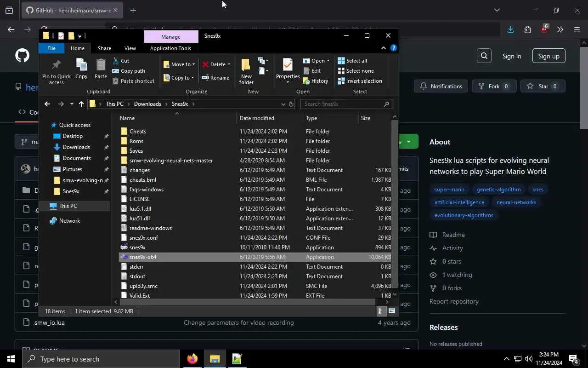
Task: Open Explorer help icon
Action: click(393, 48)
